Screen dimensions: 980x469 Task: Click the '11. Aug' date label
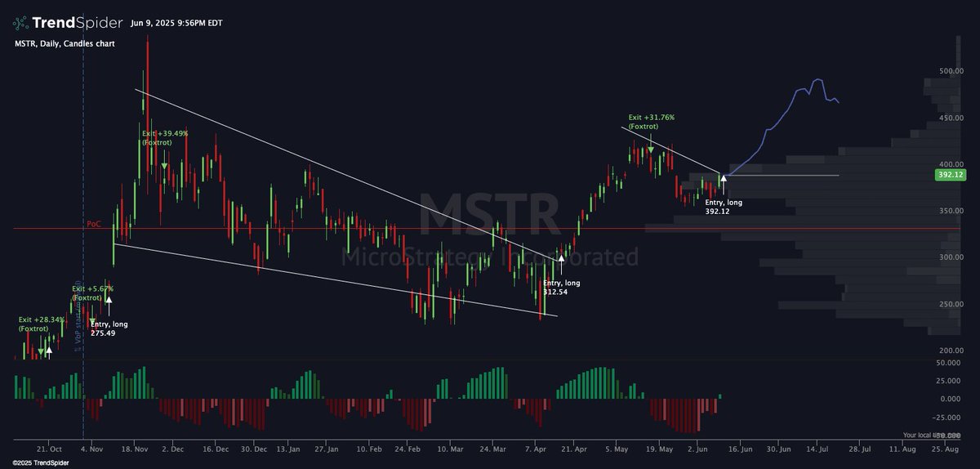pos(903,449)
